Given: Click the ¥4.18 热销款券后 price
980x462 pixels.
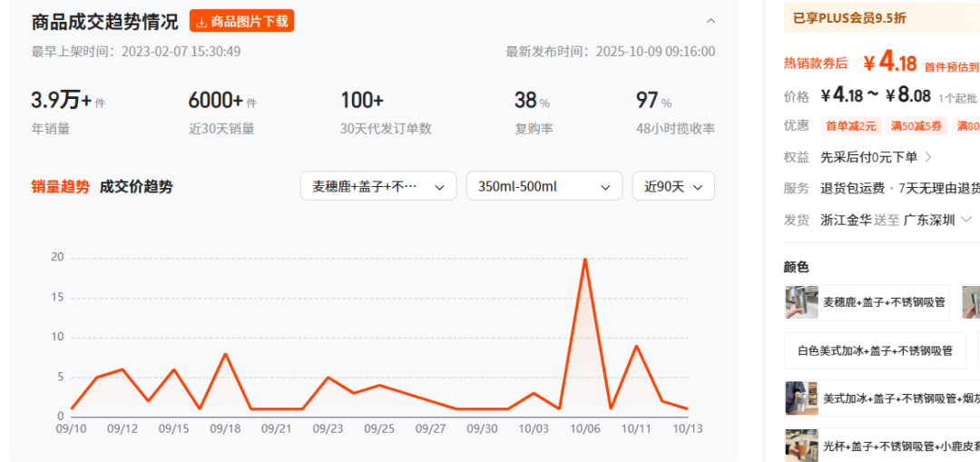Looking at the screenshot, I should pos(890,64).
